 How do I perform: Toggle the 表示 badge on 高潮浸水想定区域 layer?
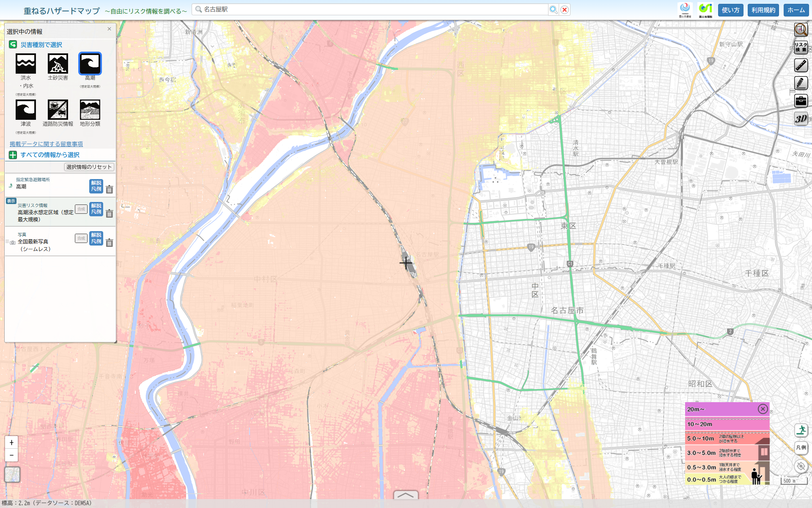11,201
